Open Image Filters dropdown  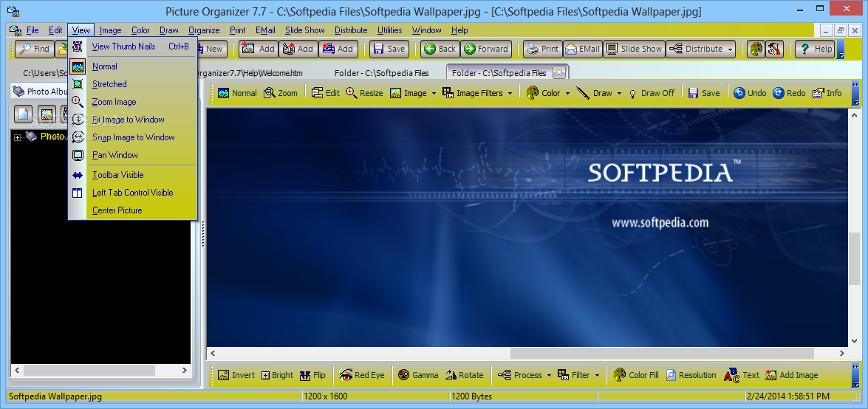[510, 93]
